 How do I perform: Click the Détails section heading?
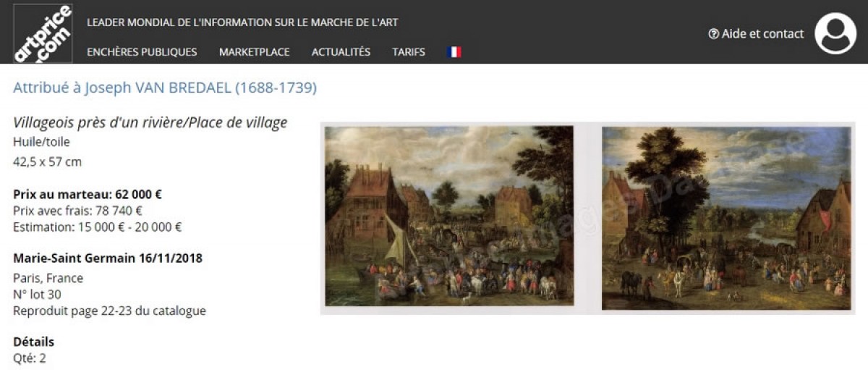click(33, 342)
